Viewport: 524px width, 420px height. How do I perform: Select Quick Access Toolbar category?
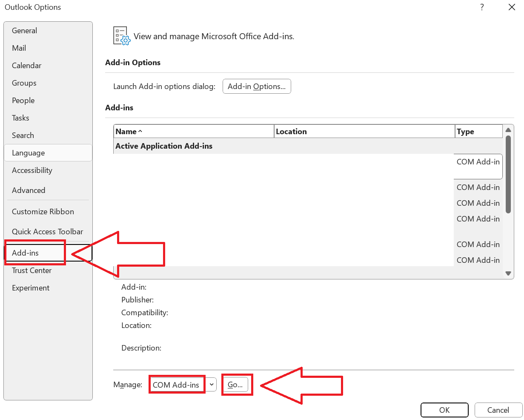point(48,232)
